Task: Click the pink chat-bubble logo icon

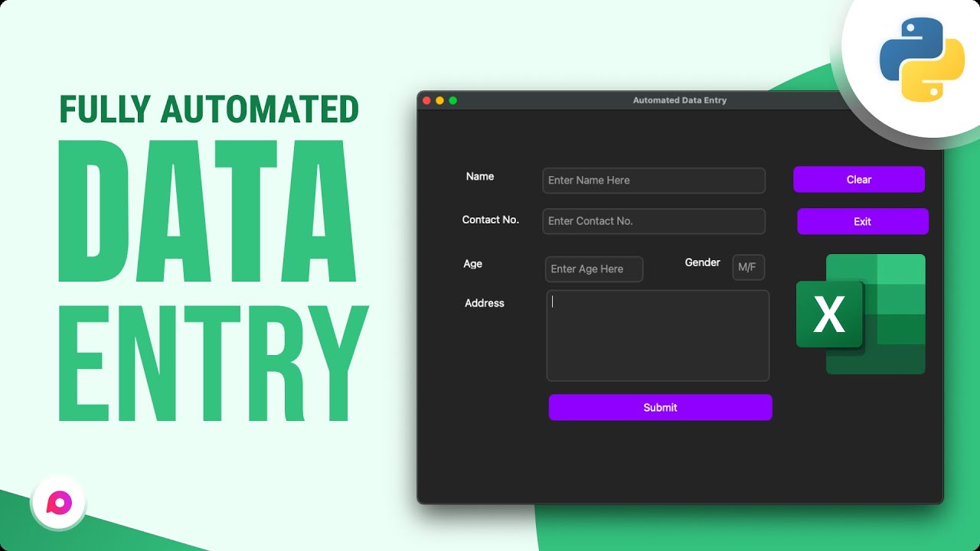Action: coord(59,503)
